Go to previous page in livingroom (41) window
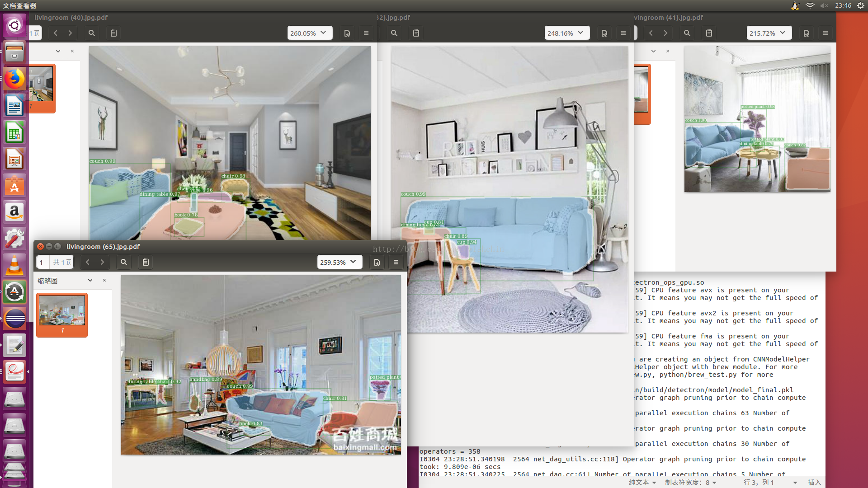The height and width of the screenshot is (488, 868). coord(651,33)
